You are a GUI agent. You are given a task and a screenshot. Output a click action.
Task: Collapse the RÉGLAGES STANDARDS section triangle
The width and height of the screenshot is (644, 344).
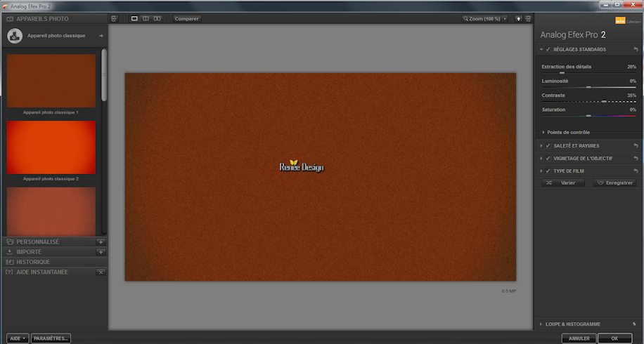(541, 49)
